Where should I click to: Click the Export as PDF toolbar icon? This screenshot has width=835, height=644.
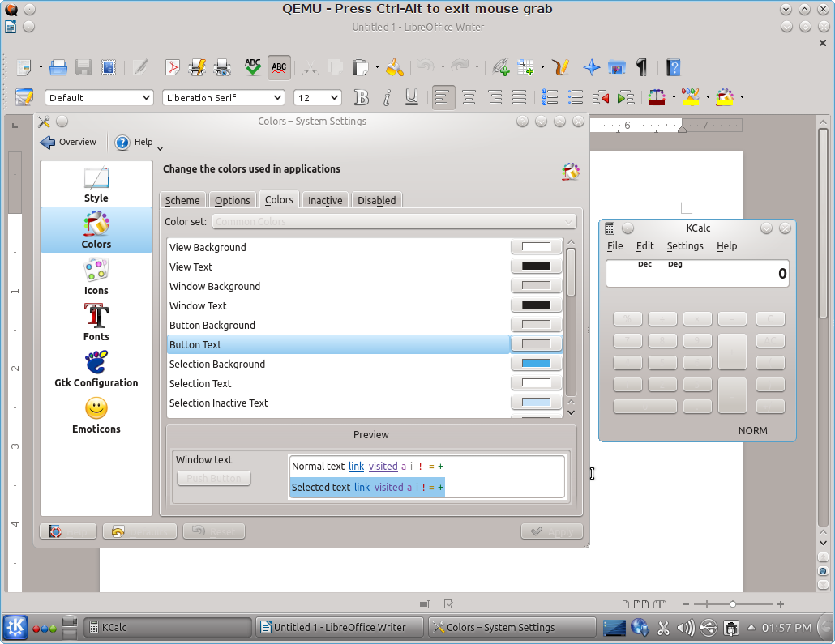click(x=172, y=67)
